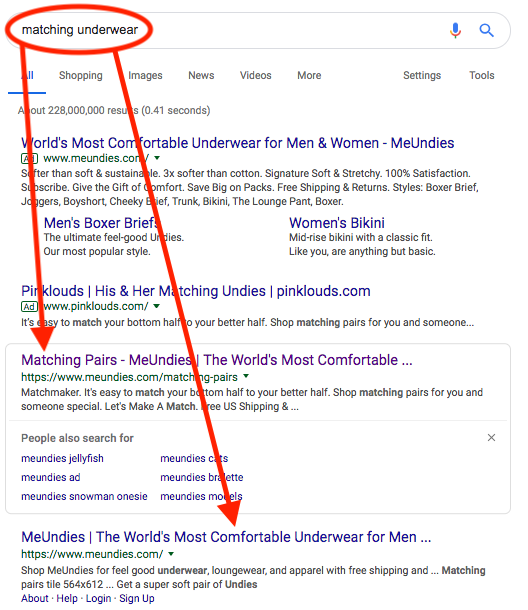Click the Sign Up sitelink
The width and height of the screenshot is (528, 610).
pyautogui.click(x=137, y=598)
